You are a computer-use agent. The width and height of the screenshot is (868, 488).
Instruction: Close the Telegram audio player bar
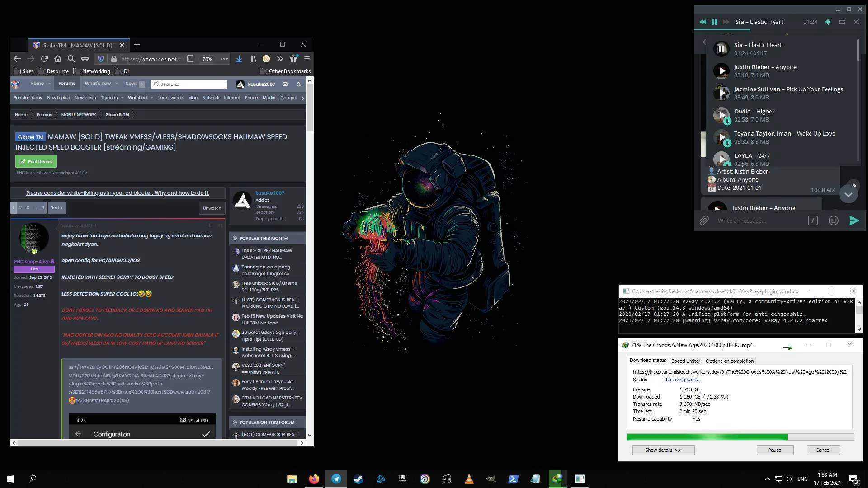pyautogui.click(x=856, y=22)
